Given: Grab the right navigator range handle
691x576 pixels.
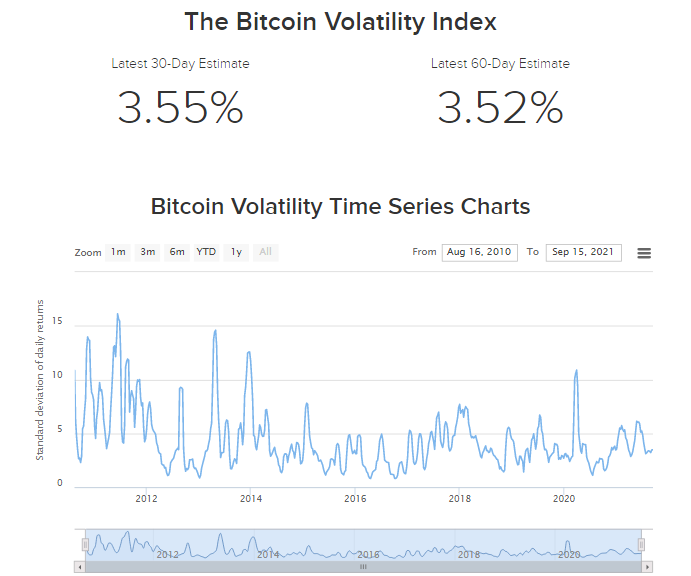Looking at the screenshot, I should (641, 544).
